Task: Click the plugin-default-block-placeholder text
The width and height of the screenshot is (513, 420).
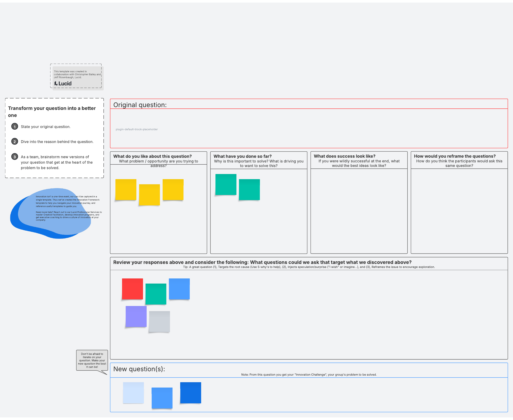Action: pyautogui.click(x=137, y=129)
